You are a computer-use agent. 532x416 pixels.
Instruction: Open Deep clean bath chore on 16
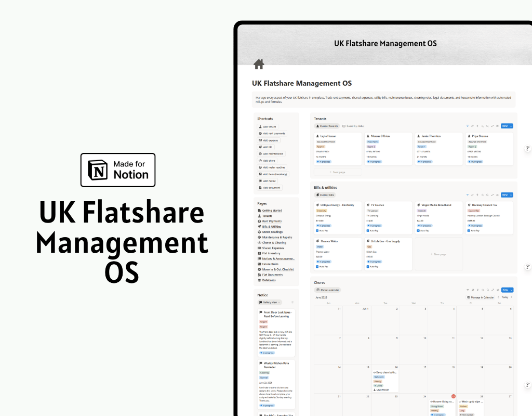click(385, 381)
